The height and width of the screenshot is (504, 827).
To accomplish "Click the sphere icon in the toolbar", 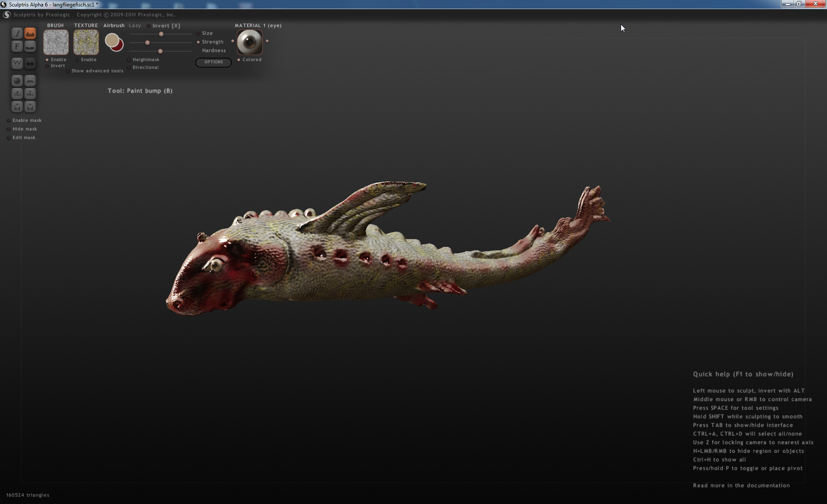I will tap(17, 81).
